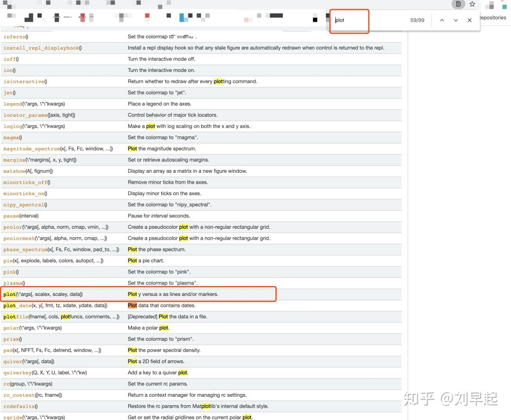Close the find-in-page bar
Image resolution: width=511 pixels, height=420 pixels.
(470, 20)
